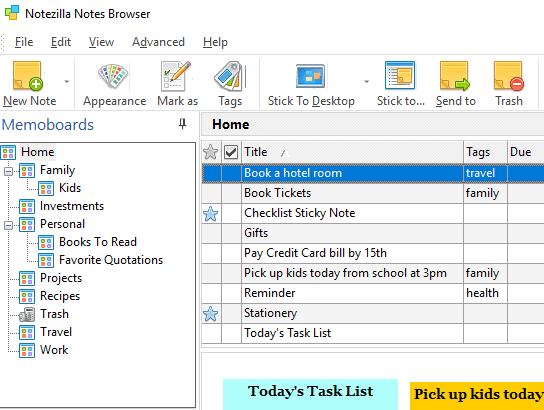Click the New Note sticky icon

click(28, 76)
